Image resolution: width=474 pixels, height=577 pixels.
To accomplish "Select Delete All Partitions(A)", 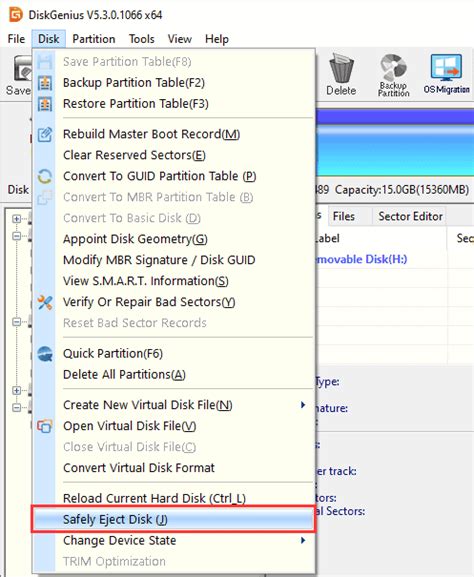I will [174, 375].
